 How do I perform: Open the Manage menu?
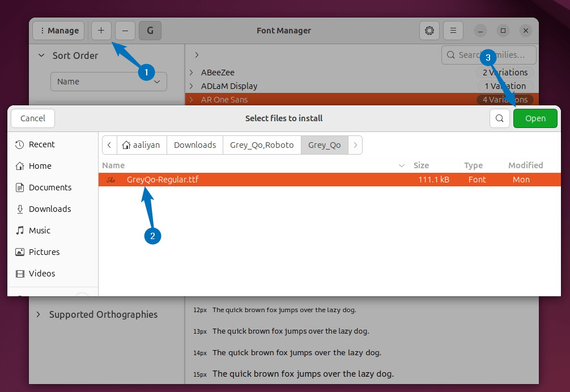[58, 31]
